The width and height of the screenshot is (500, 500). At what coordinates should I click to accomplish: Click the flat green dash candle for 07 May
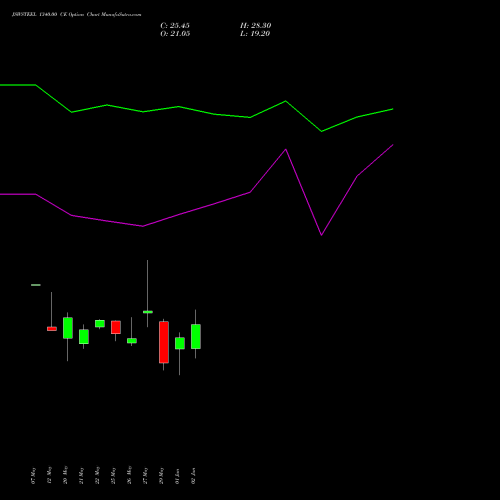(x=36, y=285)
